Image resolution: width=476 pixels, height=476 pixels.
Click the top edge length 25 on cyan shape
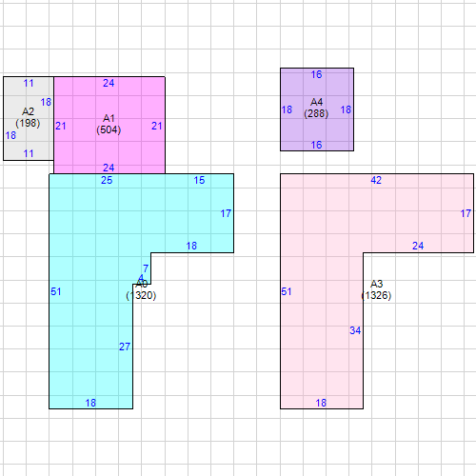point(107,180)
